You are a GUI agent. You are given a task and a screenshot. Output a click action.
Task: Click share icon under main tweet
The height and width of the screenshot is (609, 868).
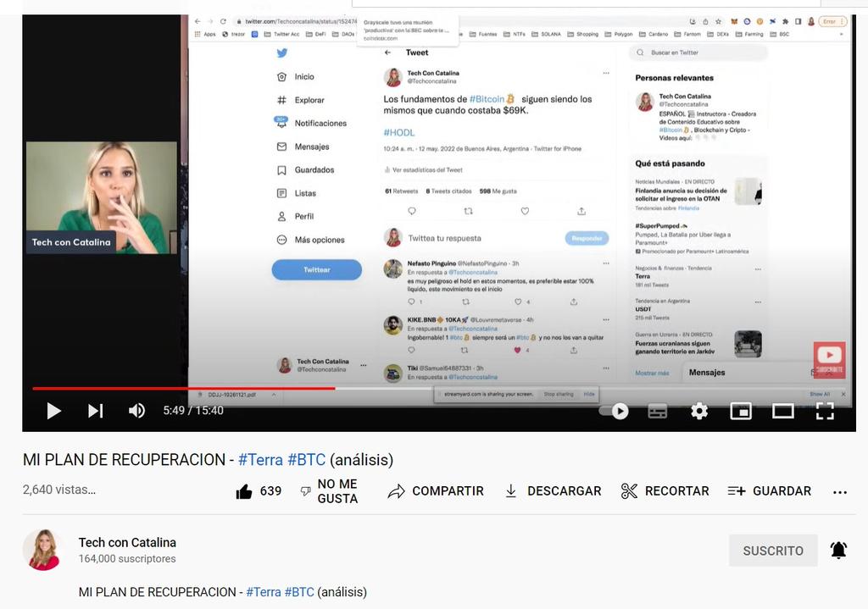(581, 211)
